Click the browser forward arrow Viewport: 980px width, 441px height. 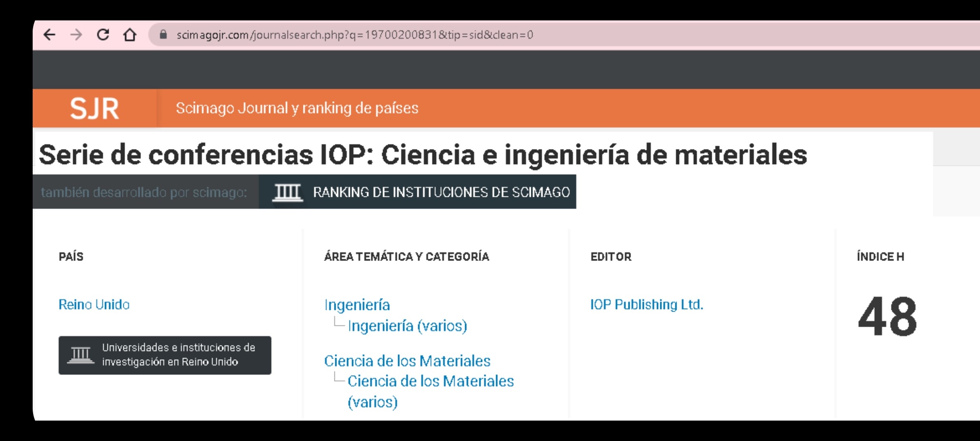coord(76,35)
